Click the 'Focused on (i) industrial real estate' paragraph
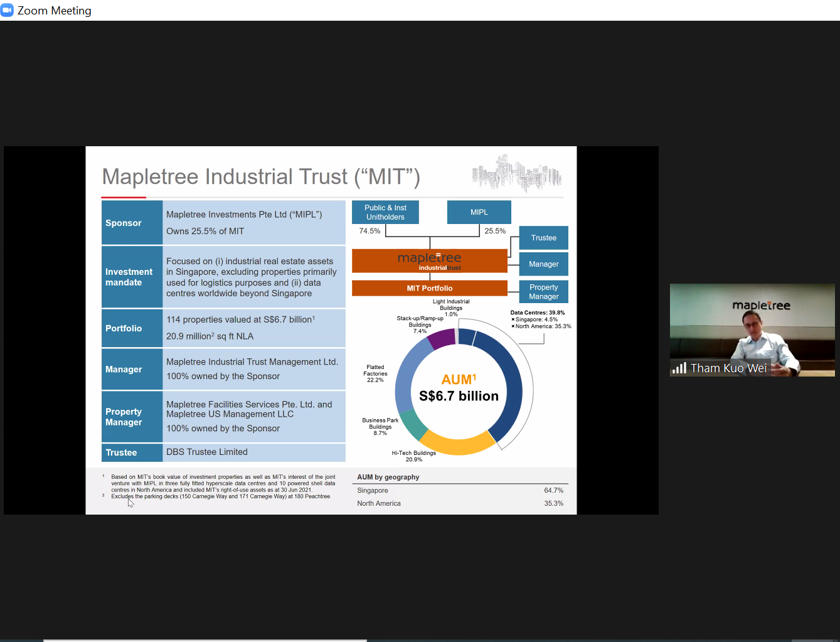Viewport: 840px width, 642px height. tap(252, 277)
